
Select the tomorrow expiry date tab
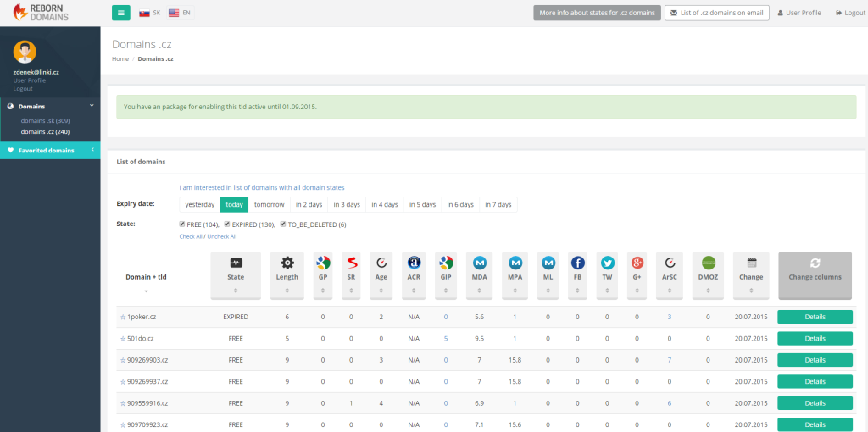click(x=269, y=205)
